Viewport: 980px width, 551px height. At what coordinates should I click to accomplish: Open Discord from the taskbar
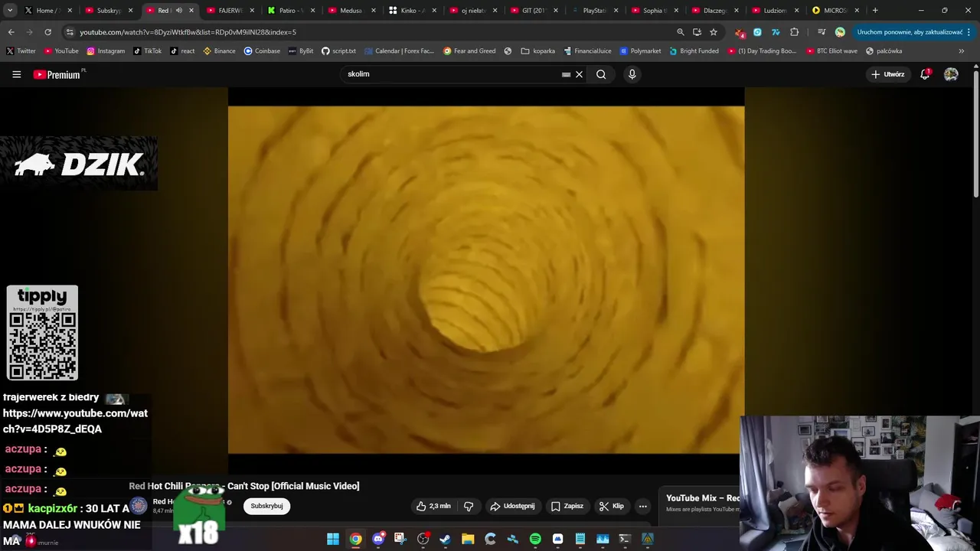coord(378,539)
